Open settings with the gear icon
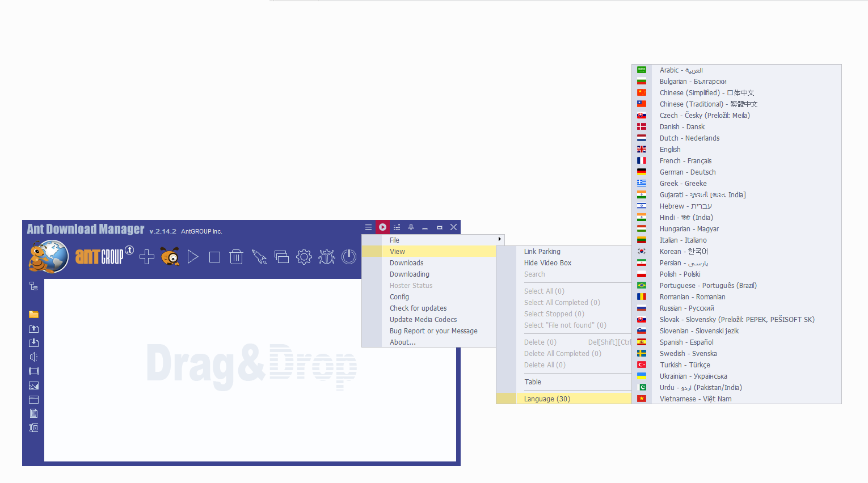 (304, 257)
